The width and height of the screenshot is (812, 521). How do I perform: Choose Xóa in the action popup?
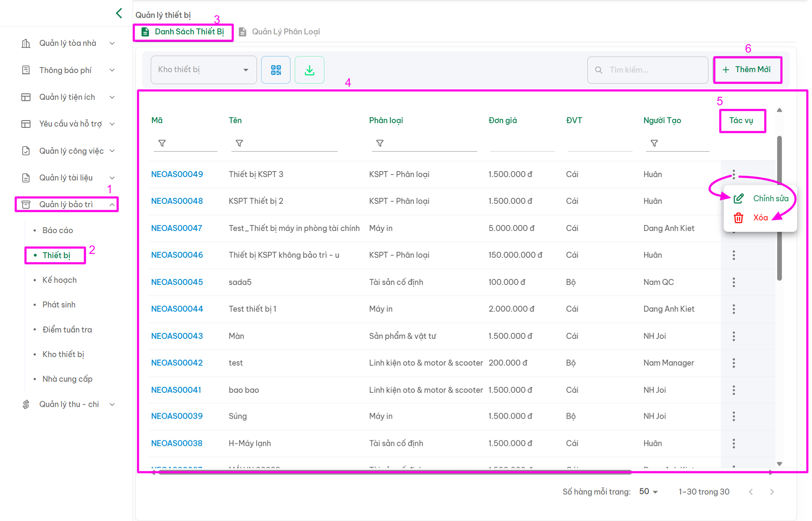(x=760, y=218)
